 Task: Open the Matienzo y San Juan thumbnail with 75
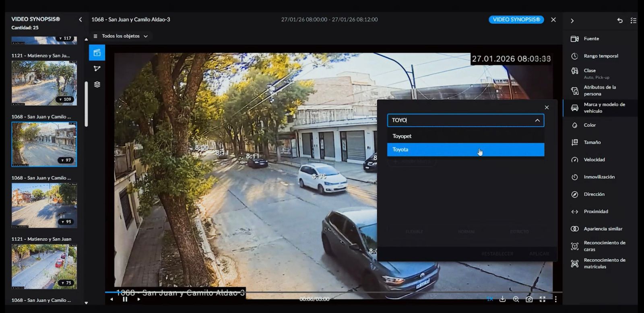click(44, 266)
